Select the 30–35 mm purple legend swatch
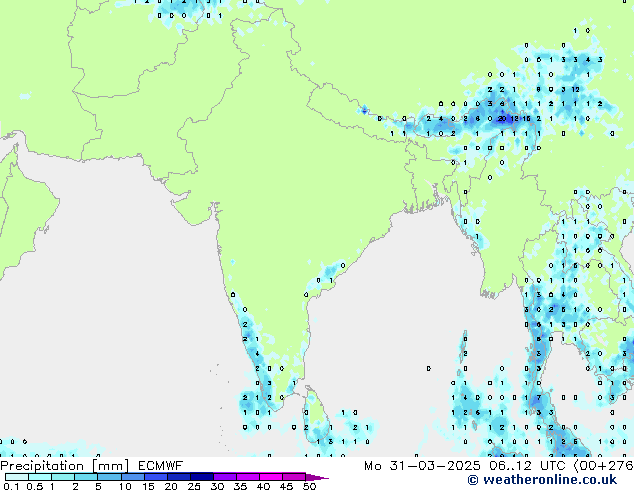Screen dimensions: 634x490 224,477
